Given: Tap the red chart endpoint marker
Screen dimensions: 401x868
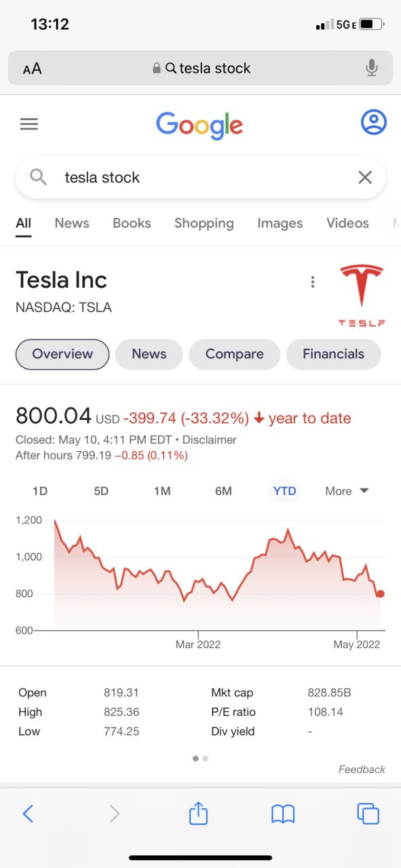Looking at the screenshot, I should tap(380, 594).
